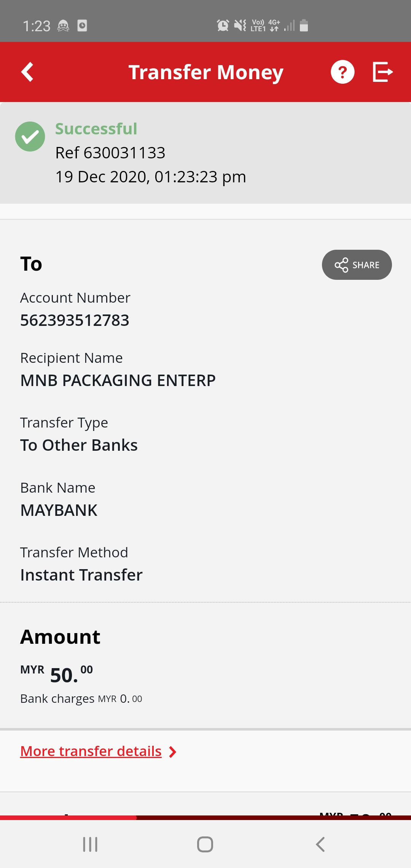
Task: Share the transfer receipt
Action: coord(357,265)
